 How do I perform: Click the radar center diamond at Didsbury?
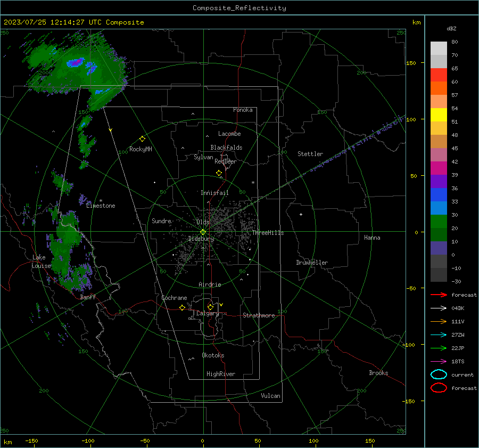tap(203, 232)
